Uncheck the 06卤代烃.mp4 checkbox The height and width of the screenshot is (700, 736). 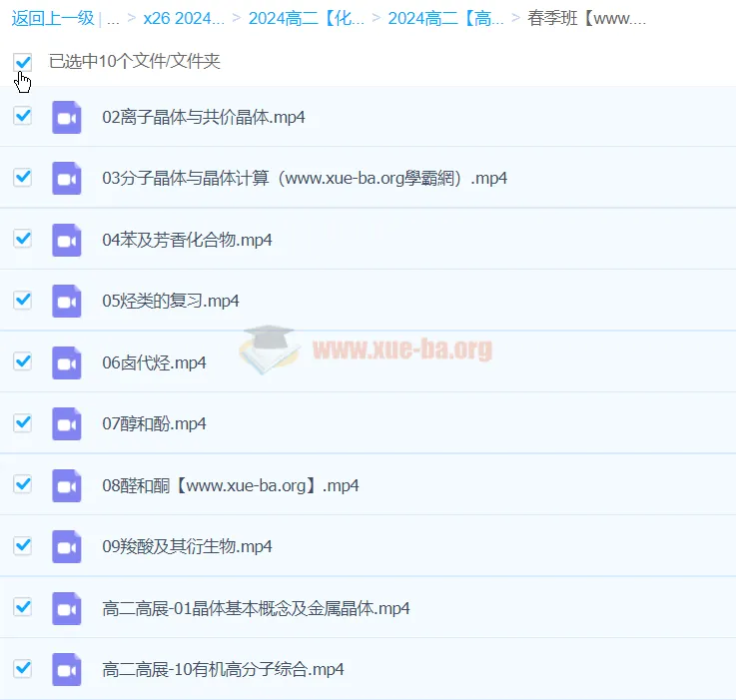[x=22, y=361]
